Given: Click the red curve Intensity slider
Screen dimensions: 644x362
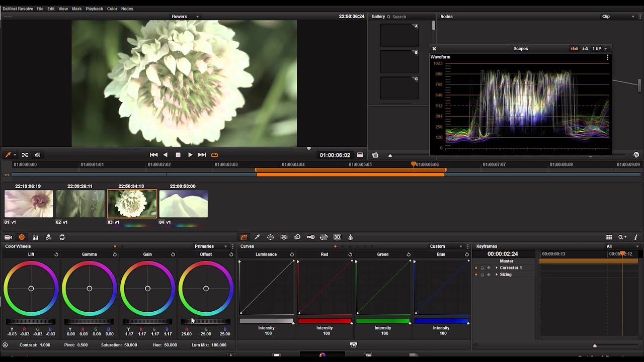Looking at the screenshot, I should tap(325, 321).
